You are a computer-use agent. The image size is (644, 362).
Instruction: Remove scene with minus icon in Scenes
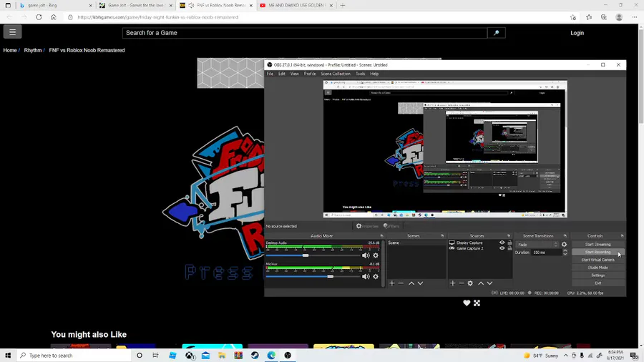(x=401, y=283)
